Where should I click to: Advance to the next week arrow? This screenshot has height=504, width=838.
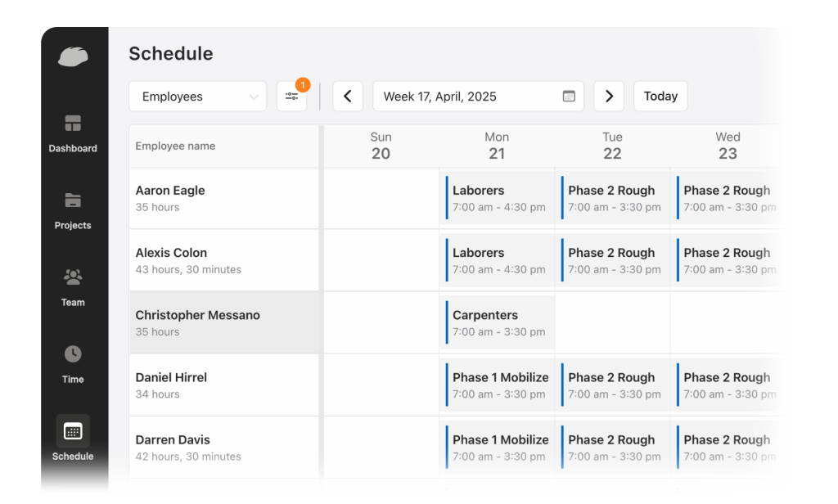(609, 97)
